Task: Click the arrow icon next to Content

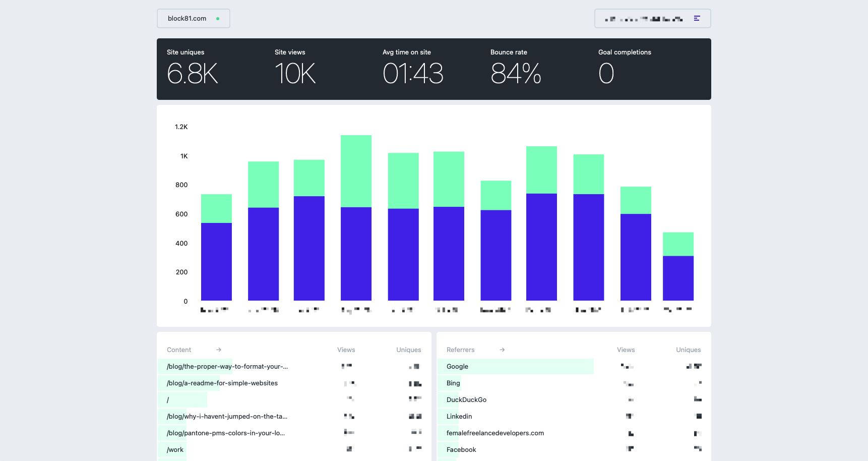Action: click(x=219, y=350)
